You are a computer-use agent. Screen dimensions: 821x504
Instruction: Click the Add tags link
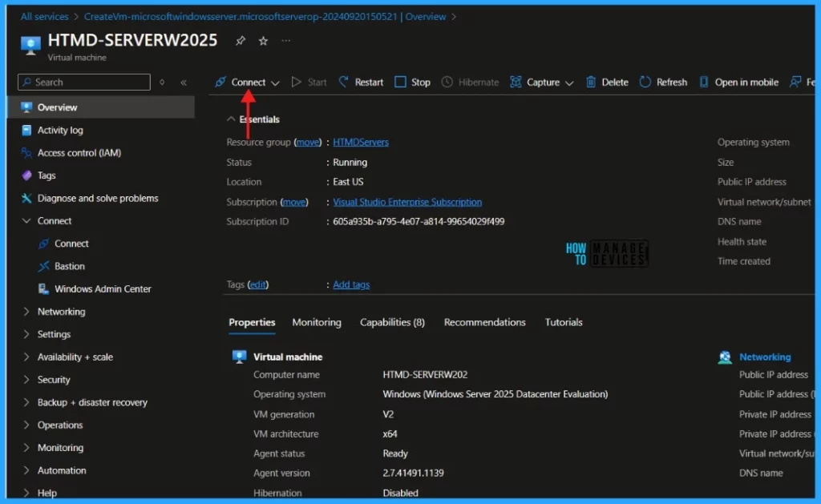[x=351, y=284]
